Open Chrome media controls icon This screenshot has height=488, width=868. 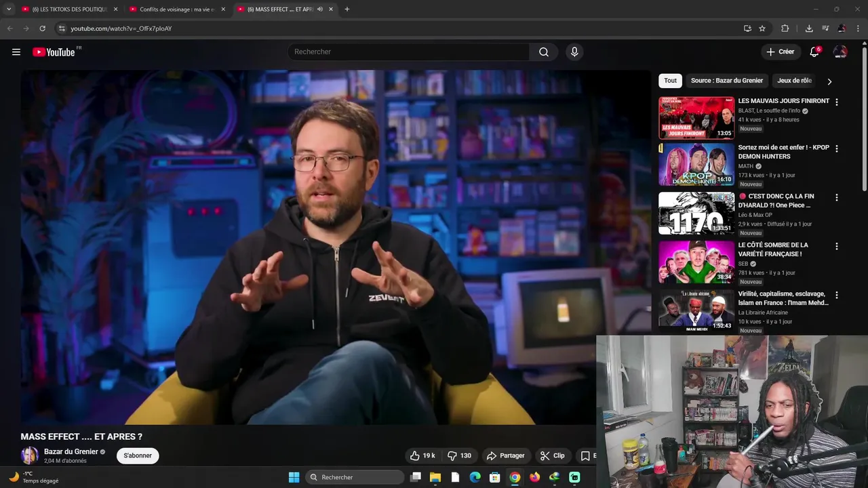[x=825, y=28]
